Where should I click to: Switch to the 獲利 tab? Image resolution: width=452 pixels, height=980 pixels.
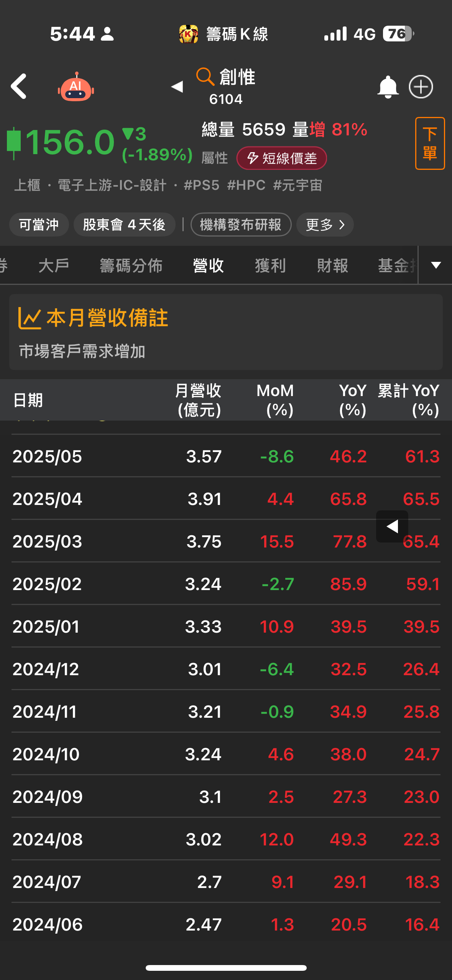(x=270, y=265)
